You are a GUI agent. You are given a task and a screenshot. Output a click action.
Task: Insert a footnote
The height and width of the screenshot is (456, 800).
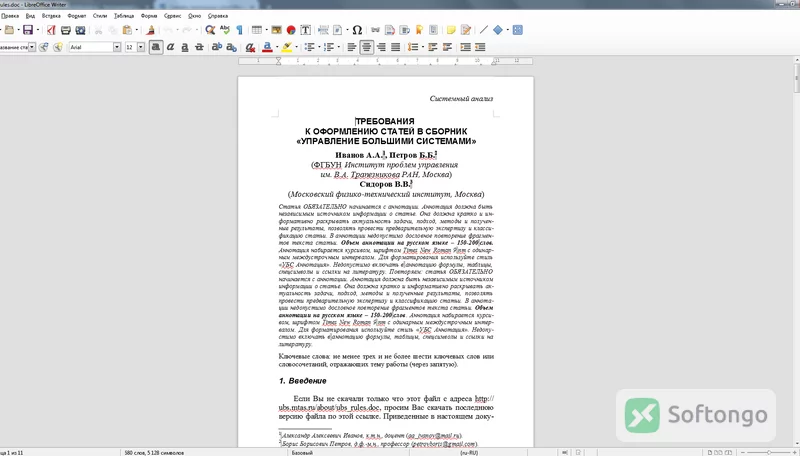[x=390, y=30]
